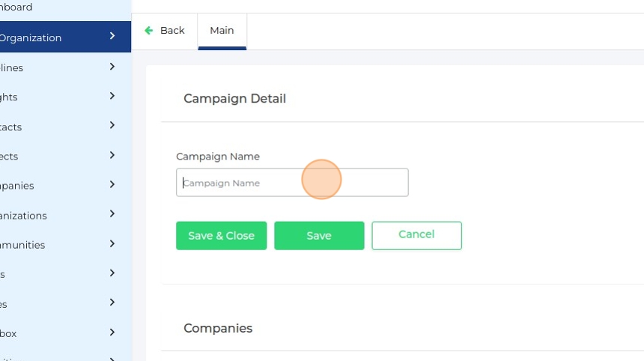This screenshot has width=644, height=361.
Task: Expand the Insights sidebar chevron
Action: 112,96
